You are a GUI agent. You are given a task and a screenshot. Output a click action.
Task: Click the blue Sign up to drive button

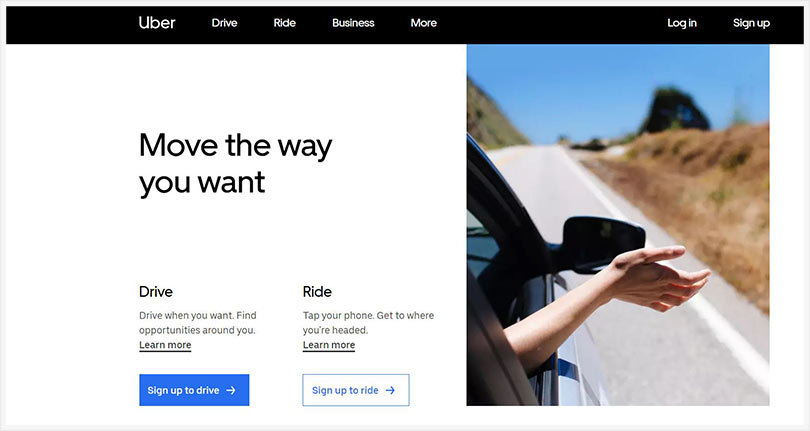tap(194, 390)
